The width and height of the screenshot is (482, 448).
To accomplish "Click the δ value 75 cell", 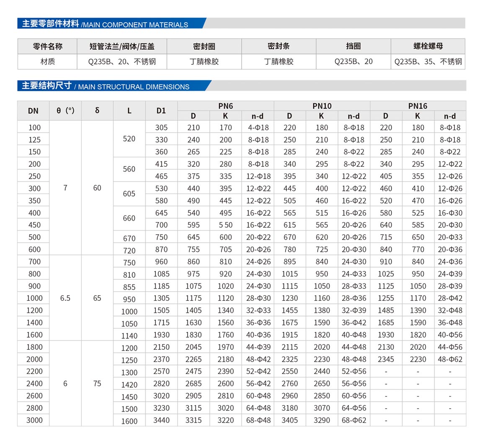I will click(97, 384).
